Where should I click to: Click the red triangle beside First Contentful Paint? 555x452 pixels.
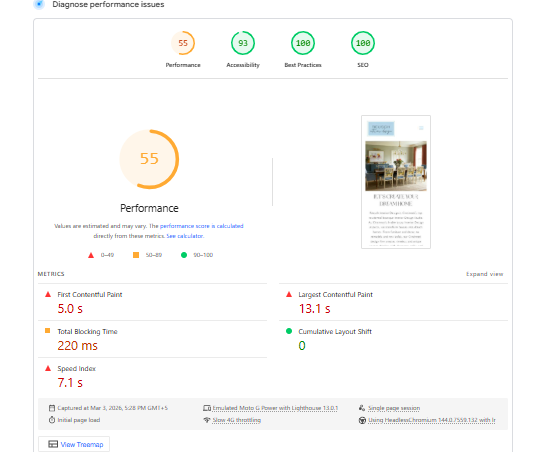click(48, 294)
